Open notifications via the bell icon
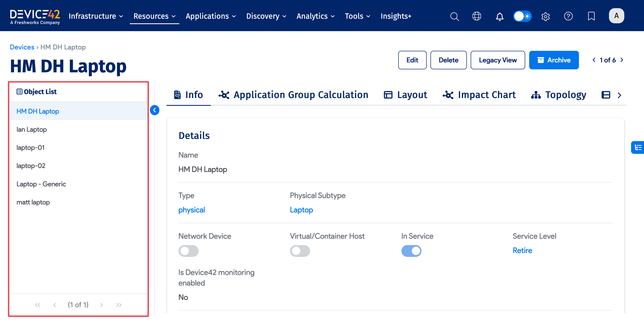 point(499,16)
